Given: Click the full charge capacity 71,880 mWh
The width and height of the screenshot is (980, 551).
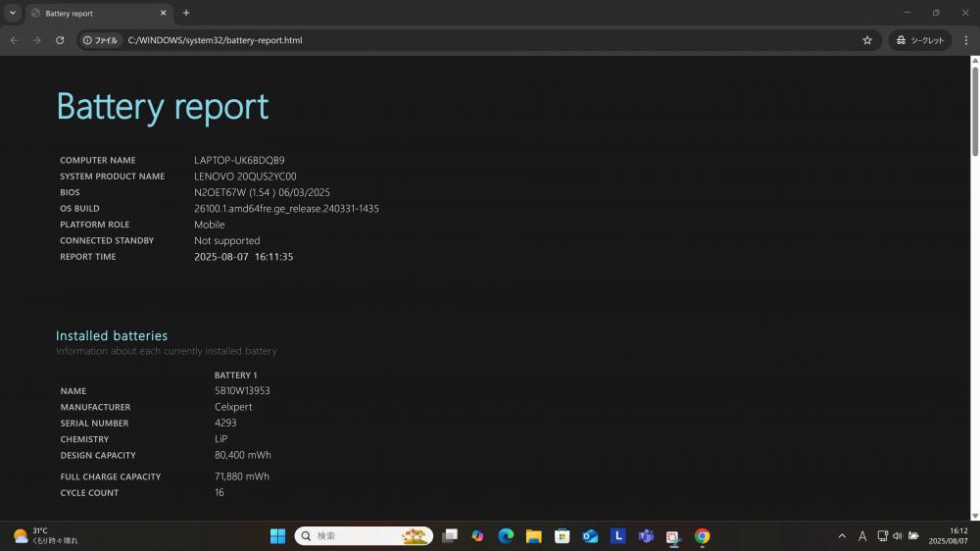Looking at the screenshot, I should pos(242,476).
